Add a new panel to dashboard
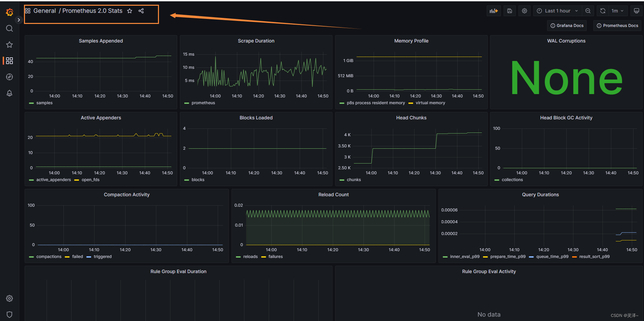The image size is (644, 321). point(494,11)
